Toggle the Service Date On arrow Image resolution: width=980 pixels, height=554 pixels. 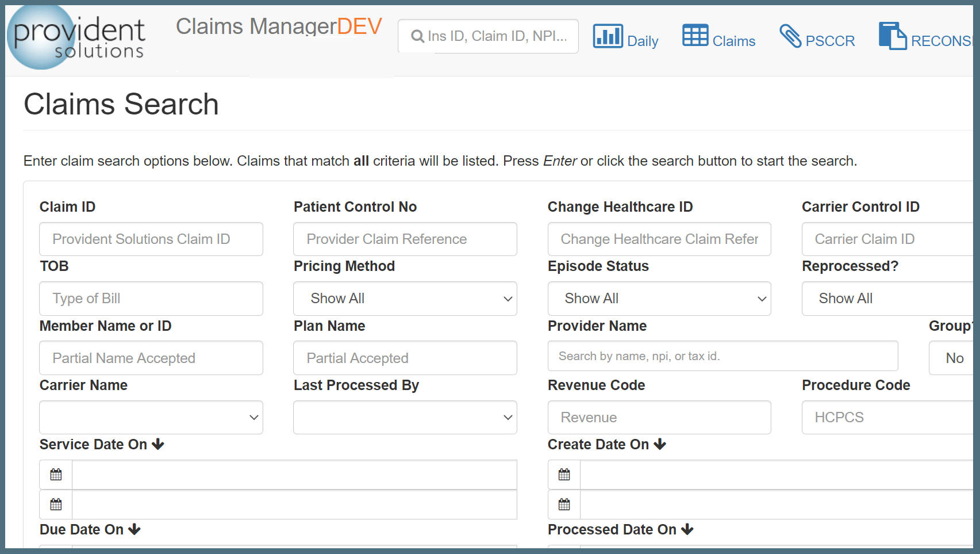click(x=158, y=444)
